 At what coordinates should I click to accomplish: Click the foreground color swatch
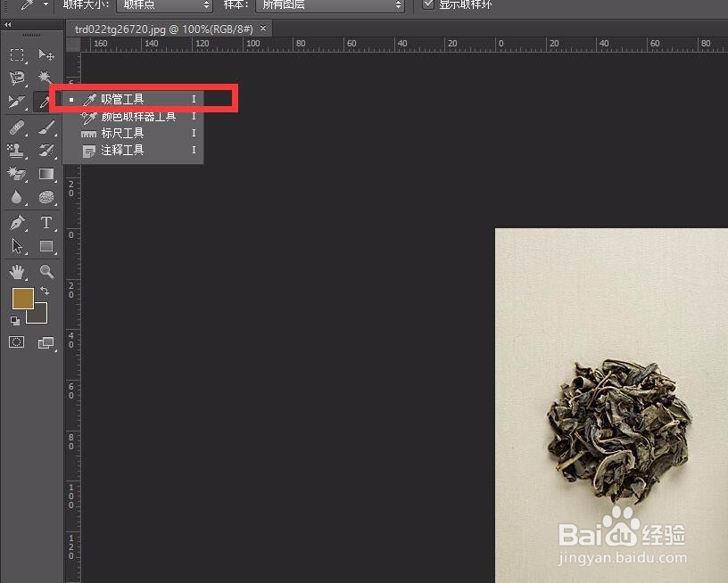point(22,298)
